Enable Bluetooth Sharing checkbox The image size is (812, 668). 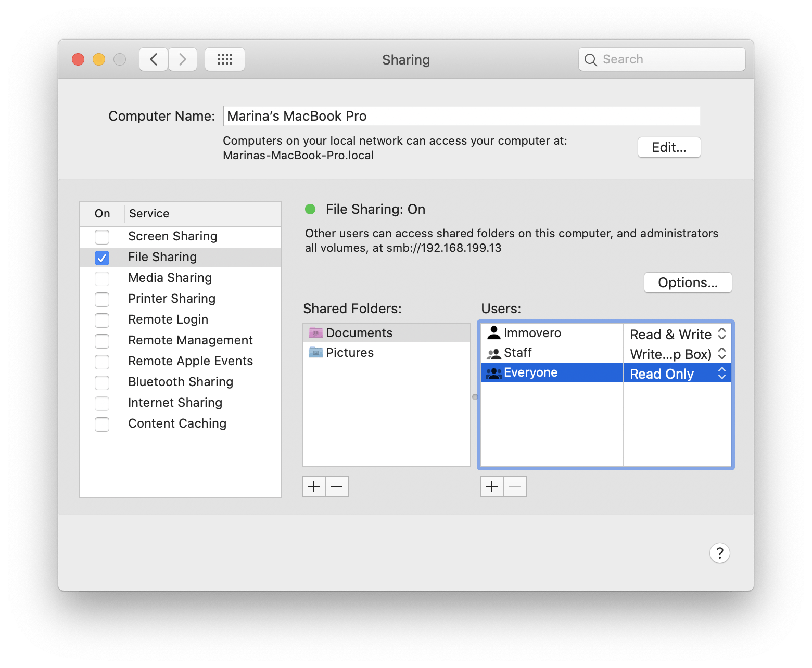102,382
